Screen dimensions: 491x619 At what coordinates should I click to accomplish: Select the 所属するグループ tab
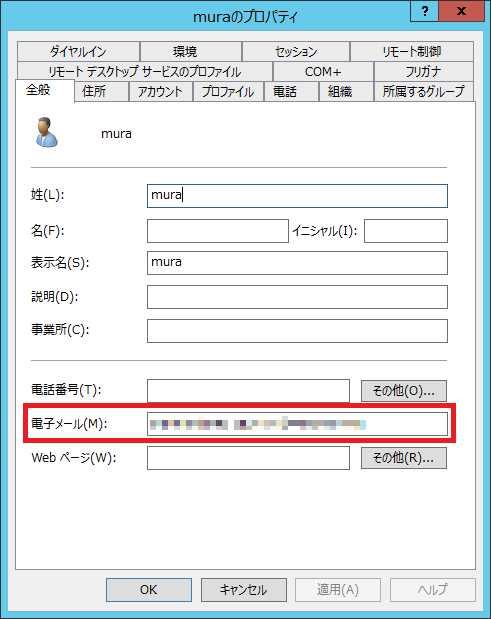[424, 92]
